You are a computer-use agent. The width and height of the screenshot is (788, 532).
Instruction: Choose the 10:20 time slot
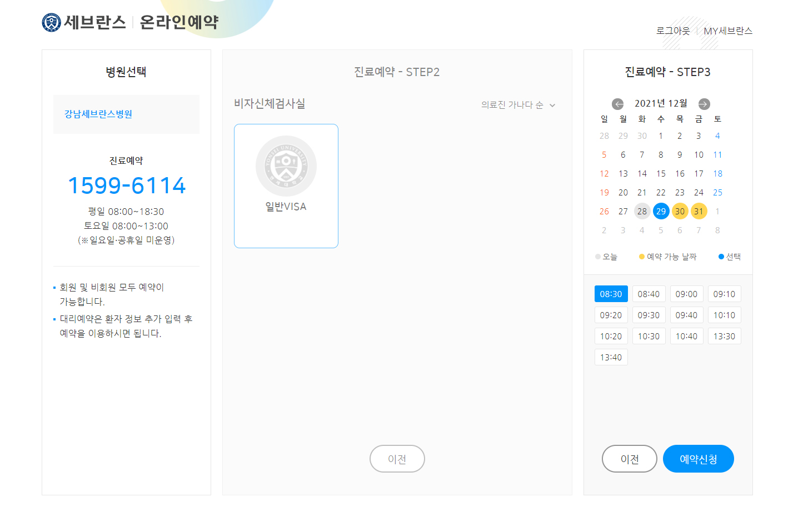[x=611, y=336]
